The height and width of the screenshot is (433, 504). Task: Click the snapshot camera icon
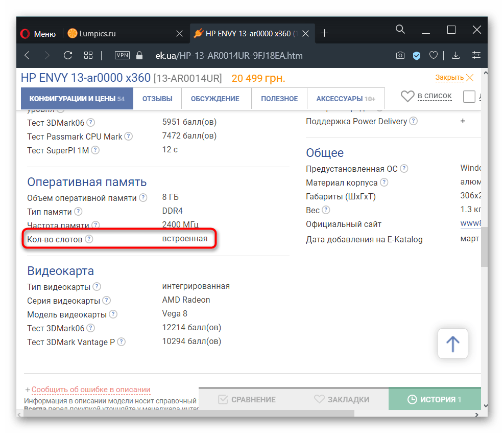pyautogui.click(x=401, y=55)
